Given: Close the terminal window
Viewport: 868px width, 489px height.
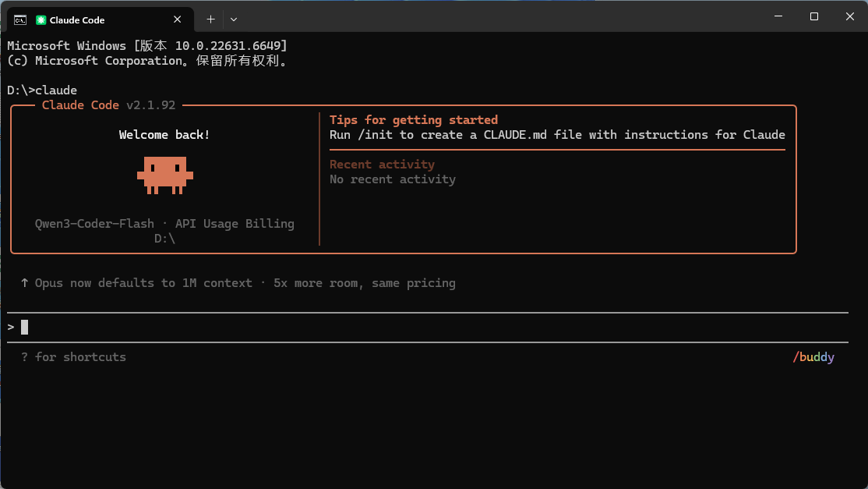Looking at the screenshot, I should click(850, 16).
